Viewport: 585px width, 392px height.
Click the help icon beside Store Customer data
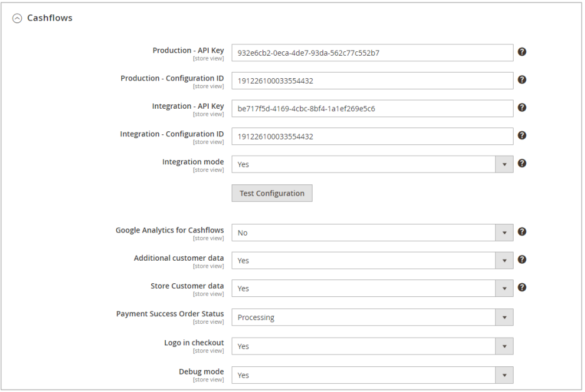(522, 287)
